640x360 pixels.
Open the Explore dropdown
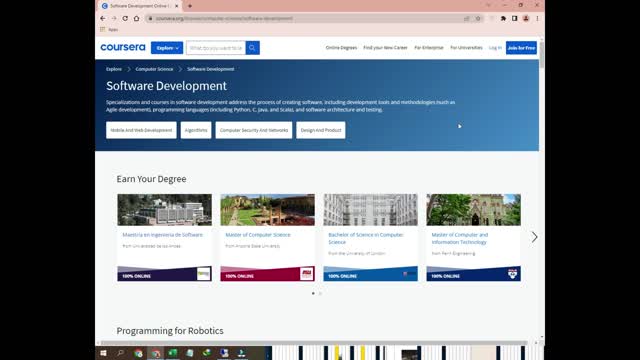click(167, 48)
